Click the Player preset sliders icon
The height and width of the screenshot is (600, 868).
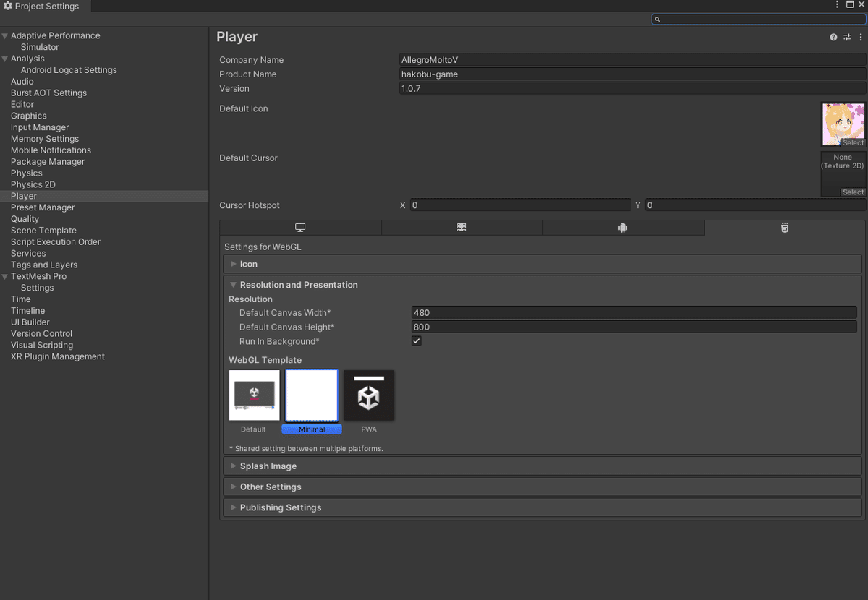click(847, 37)
